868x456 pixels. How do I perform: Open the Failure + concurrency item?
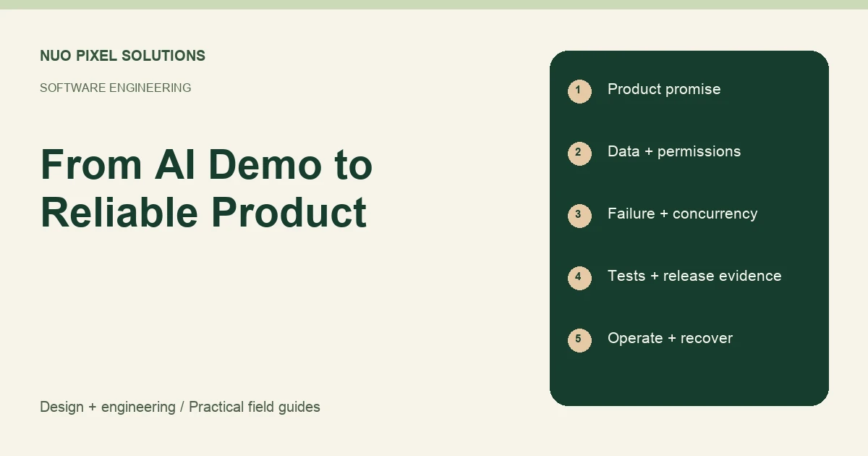[x=682, y=214]
